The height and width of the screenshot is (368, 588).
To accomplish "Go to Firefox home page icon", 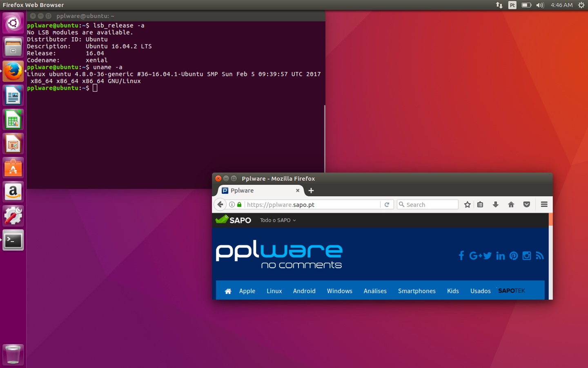I will point(511,204).
